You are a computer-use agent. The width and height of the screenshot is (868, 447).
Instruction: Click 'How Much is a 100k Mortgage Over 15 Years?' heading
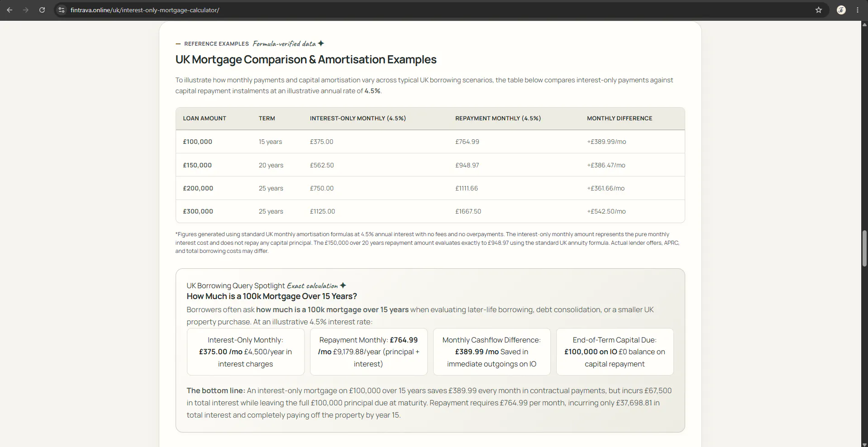(x=272, y=296)
